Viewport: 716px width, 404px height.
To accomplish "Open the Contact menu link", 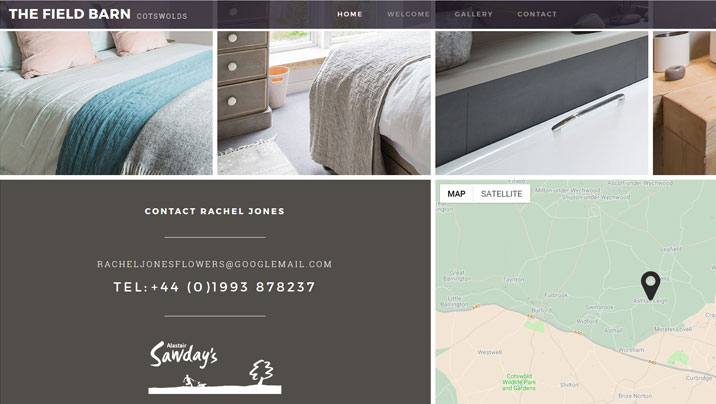I will (x=537, y=14).
